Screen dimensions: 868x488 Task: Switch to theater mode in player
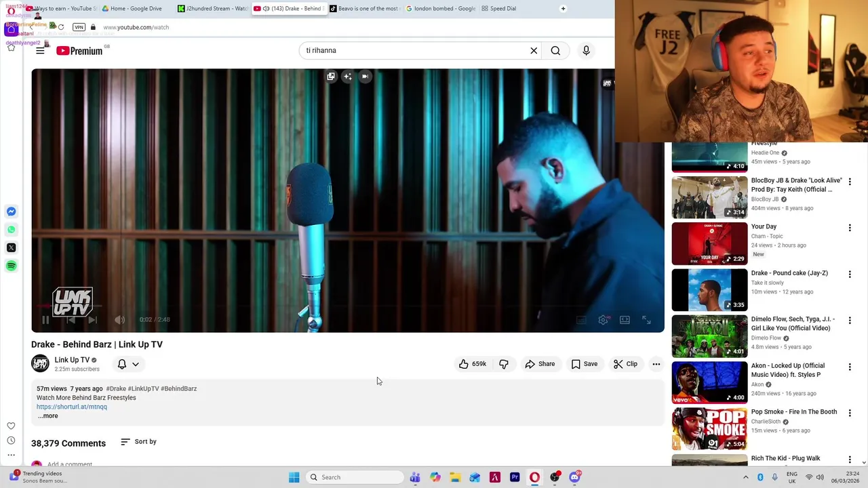(625, 320)
